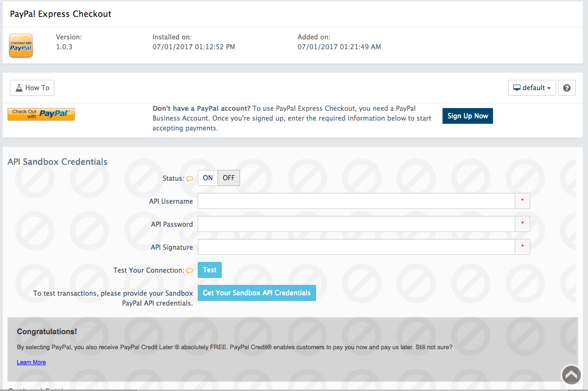Click the help question mark icon
Viewport: 588px width, 391px height.
567,88
